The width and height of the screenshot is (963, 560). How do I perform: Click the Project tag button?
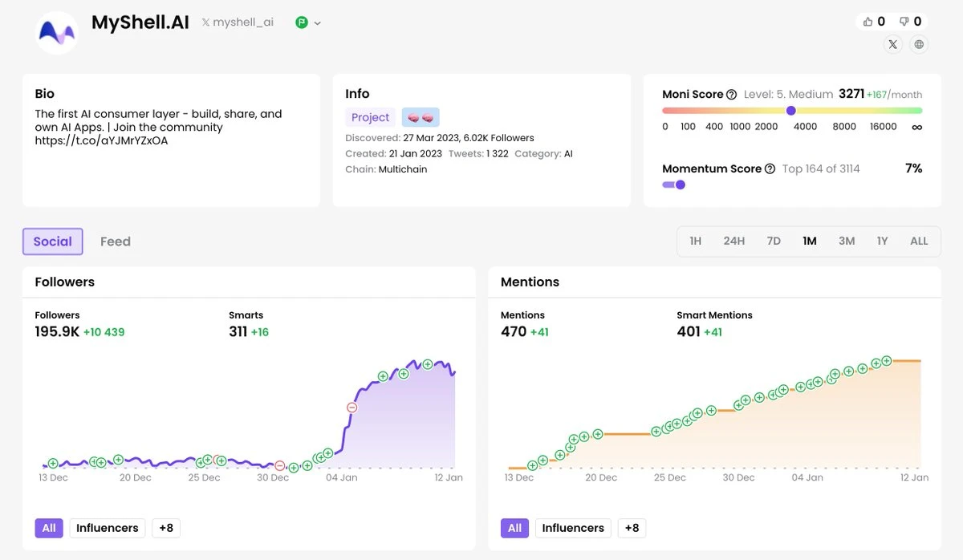pyautogui.click(x=370, y=117)
